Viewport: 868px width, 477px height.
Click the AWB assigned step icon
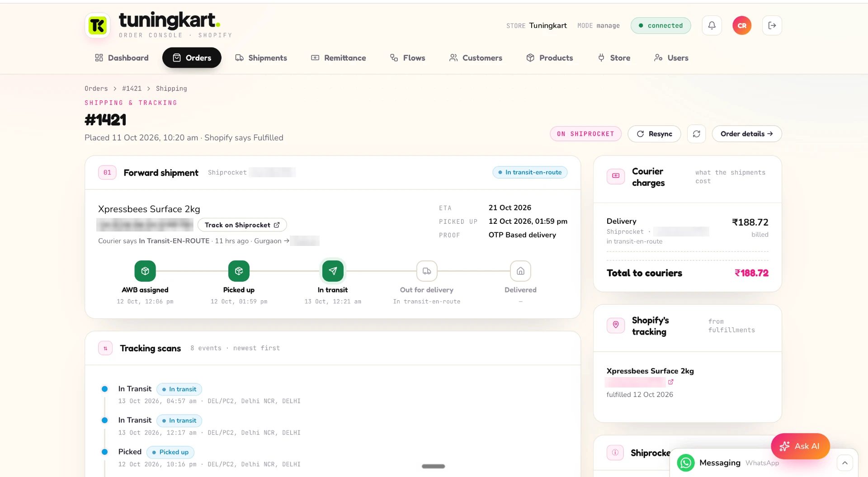145,271
